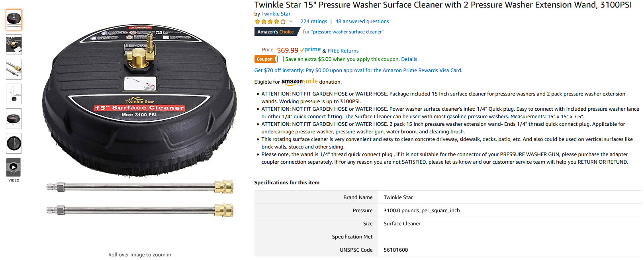View the underside of cleaner thumbnail
Viewport: 644px width, 260px height.
[14, 143]
